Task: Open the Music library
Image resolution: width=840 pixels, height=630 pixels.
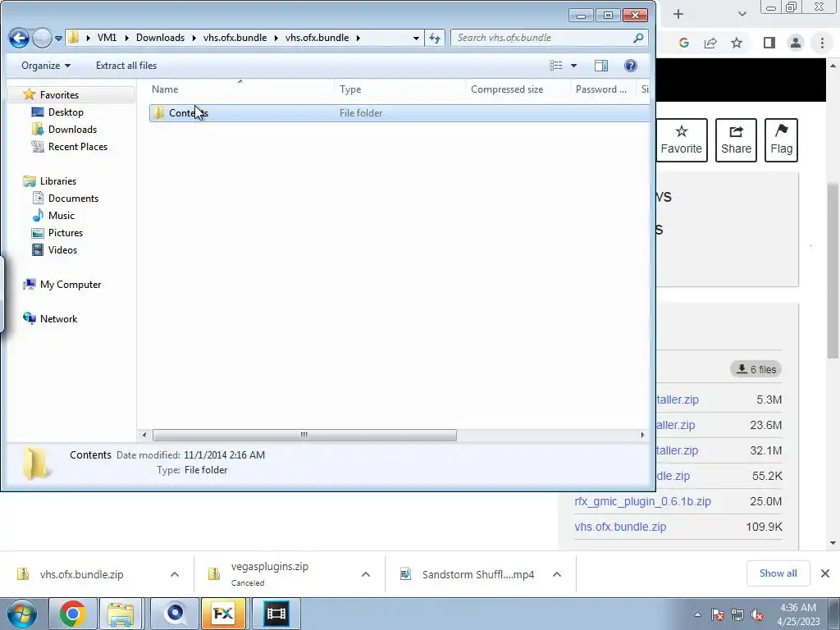Action: 61,216
